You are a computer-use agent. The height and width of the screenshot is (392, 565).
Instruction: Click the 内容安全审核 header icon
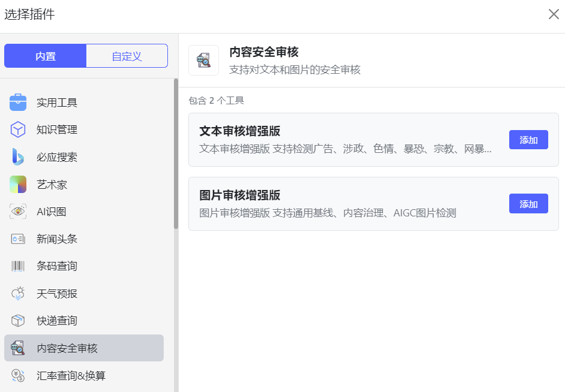[204, 61]
